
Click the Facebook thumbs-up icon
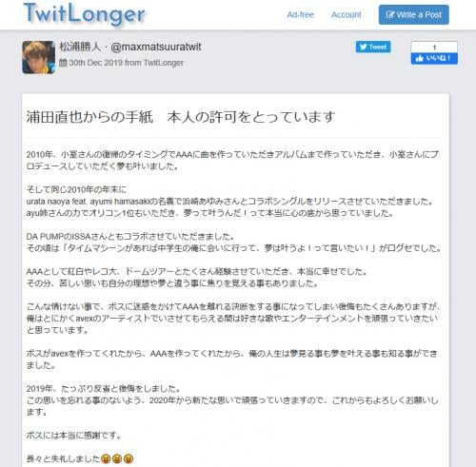click(419, 58)
